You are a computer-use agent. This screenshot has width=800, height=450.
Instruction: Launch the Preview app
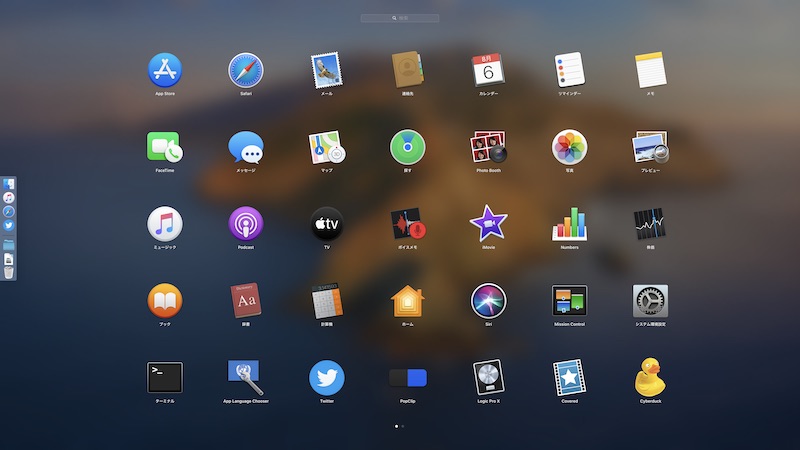tap(651, 147)
